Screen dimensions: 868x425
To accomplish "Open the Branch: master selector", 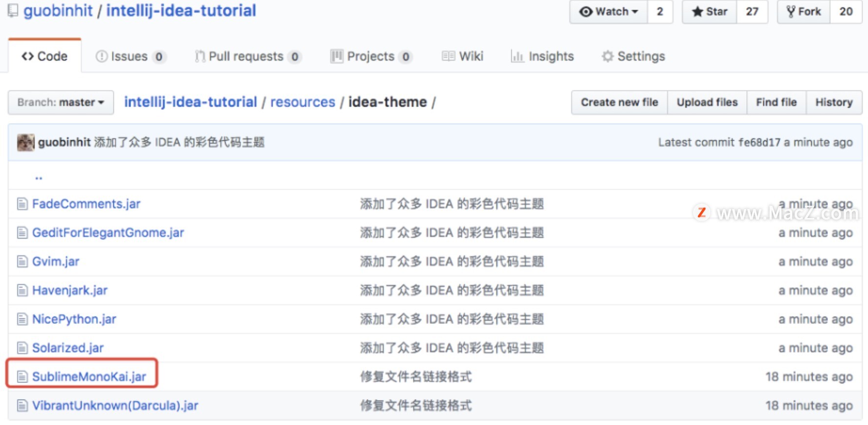I will 61,102.
